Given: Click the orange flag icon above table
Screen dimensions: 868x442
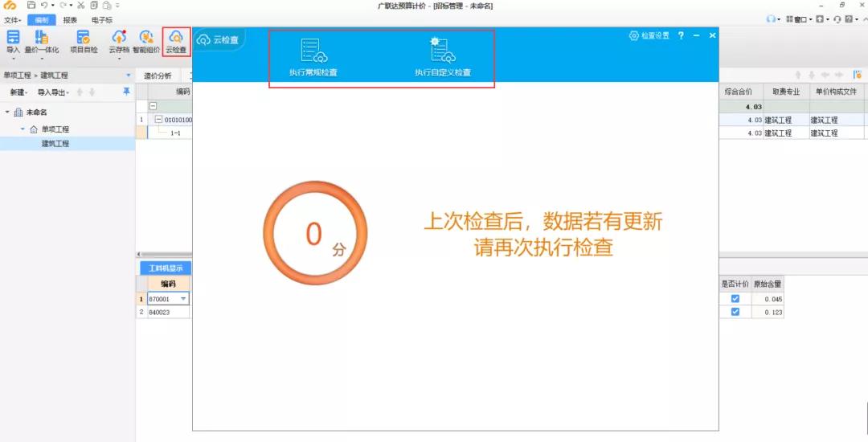Looking at the screenshot, I should click(858, 75).
